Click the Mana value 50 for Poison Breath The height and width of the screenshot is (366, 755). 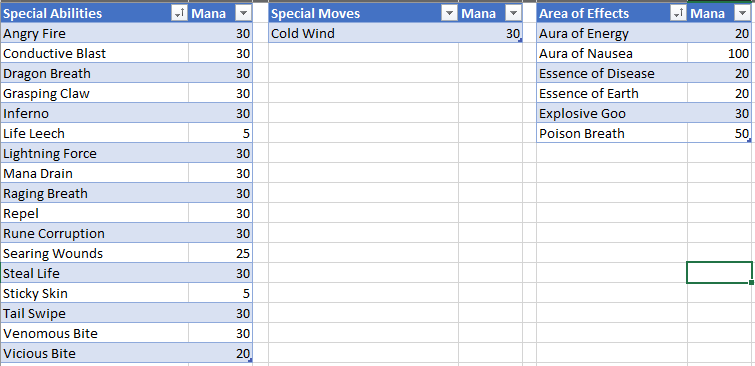719,133
